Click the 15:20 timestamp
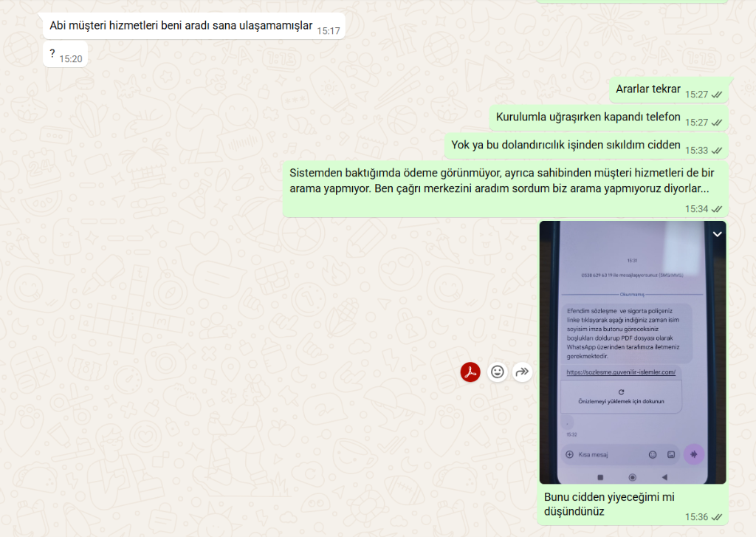 71,59
